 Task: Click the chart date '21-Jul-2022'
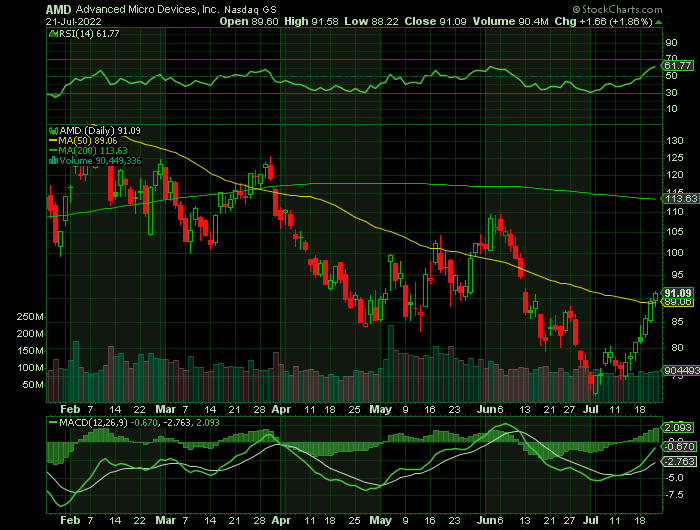pyautogui.click(x=74, y=21)
